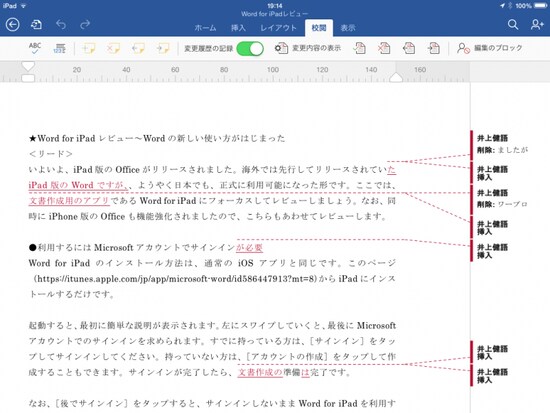Screen dimensions: 550x413
Task: Run the ABC spelling check
Action: (x=35, y=48)
